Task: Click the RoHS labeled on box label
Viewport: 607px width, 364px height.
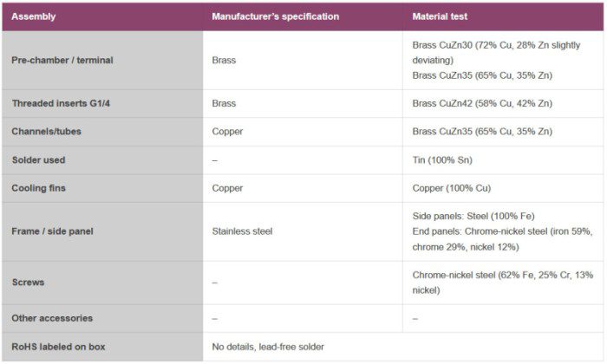Action: (x=58, y=347)
